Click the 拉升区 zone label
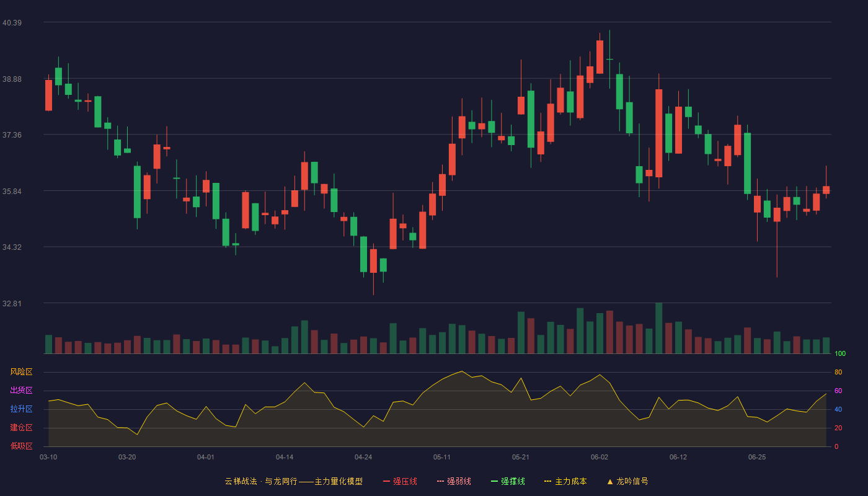This screenshot has height=496, width=868. pyautogui.click(x=21, y=409)
